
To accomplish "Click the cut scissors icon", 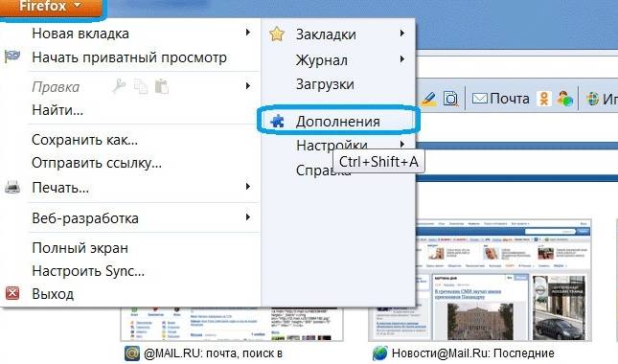I will point(119,86).
